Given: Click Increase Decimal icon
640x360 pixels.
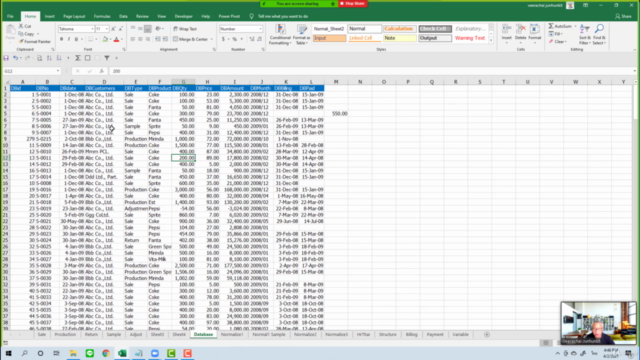Looking at the screenshot, I should click(251, 39).
